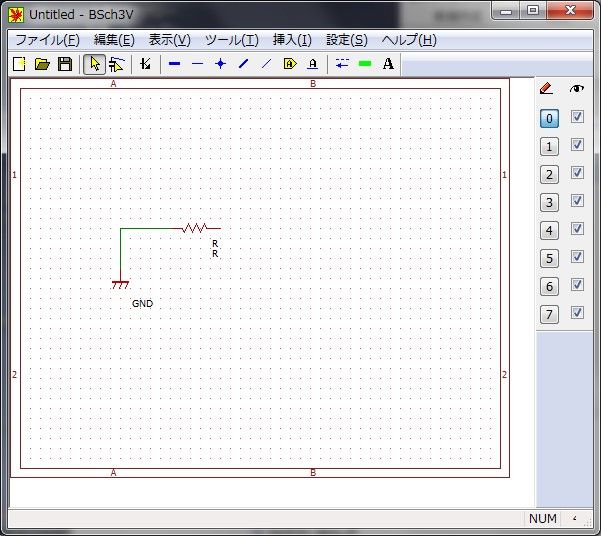Click the GND label text
Screen dimensions: 601x536
(142, 304)
